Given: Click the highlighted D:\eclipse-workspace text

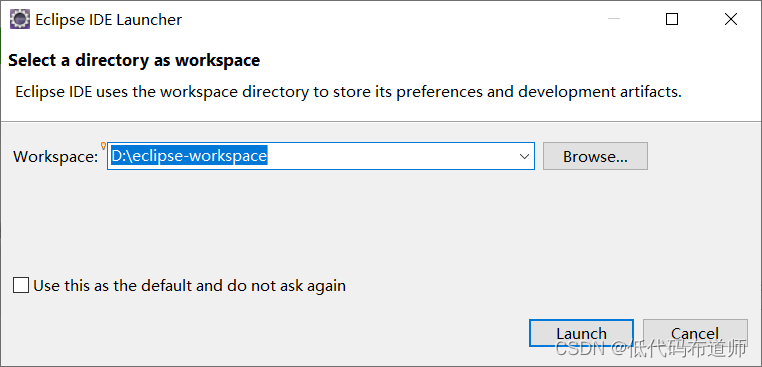Looking at the screenshot, I should coord(189,156).
